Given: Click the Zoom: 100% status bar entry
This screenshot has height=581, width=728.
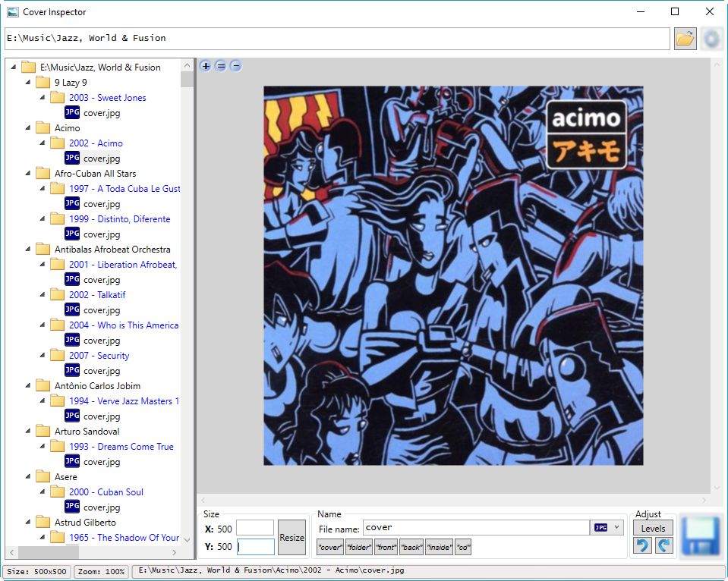Looking at the screenshot, I should click(x=101, y=571).
